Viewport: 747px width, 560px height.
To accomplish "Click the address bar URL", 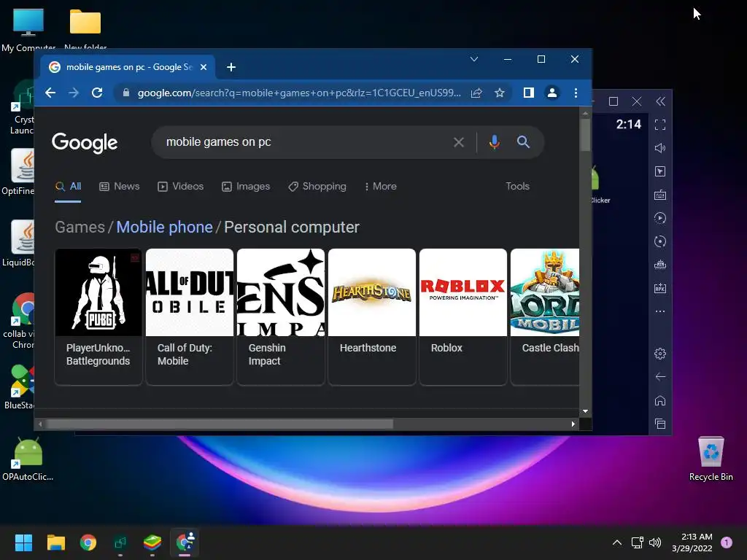I will click(x=299, y=93).
